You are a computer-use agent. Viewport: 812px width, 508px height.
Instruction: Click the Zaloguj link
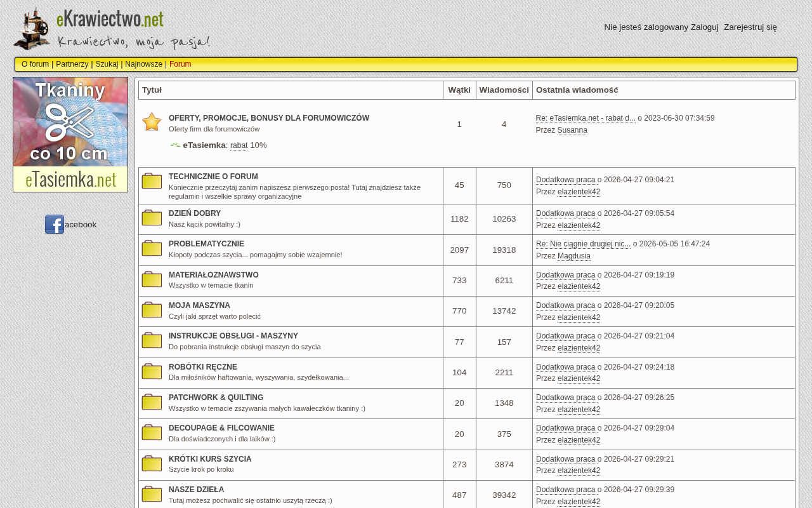click(705, 27)
